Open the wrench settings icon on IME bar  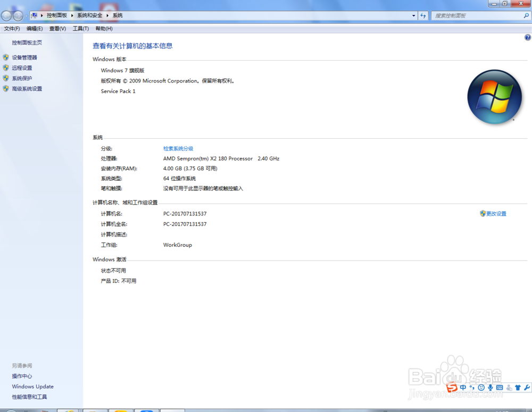point(527,387)
